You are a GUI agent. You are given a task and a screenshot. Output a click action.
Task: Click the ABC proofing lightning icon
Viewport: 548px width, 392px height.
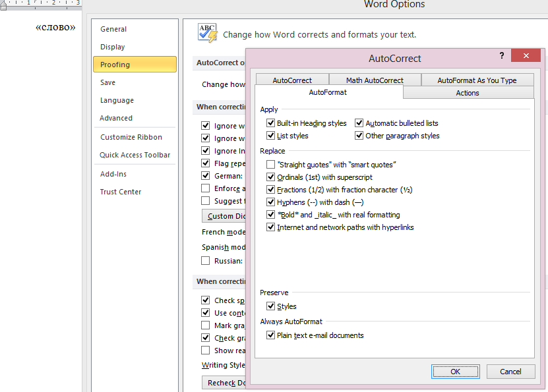pos(208,33)
